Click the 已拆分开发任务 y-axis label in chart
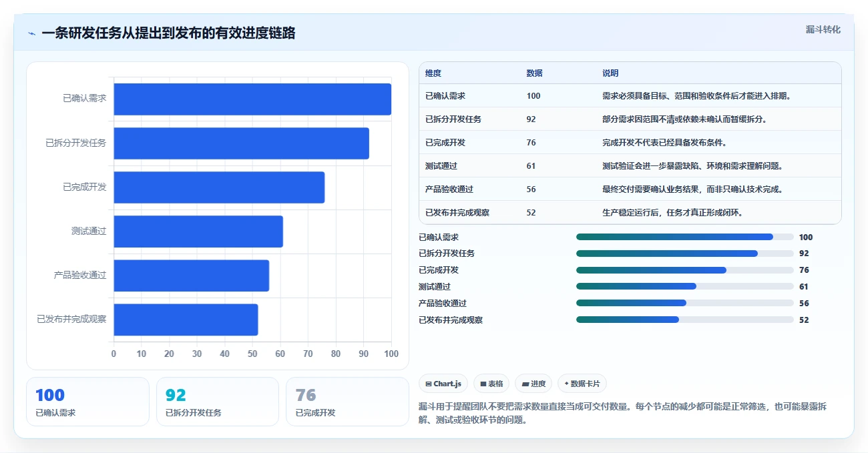 tap(76, 143)
